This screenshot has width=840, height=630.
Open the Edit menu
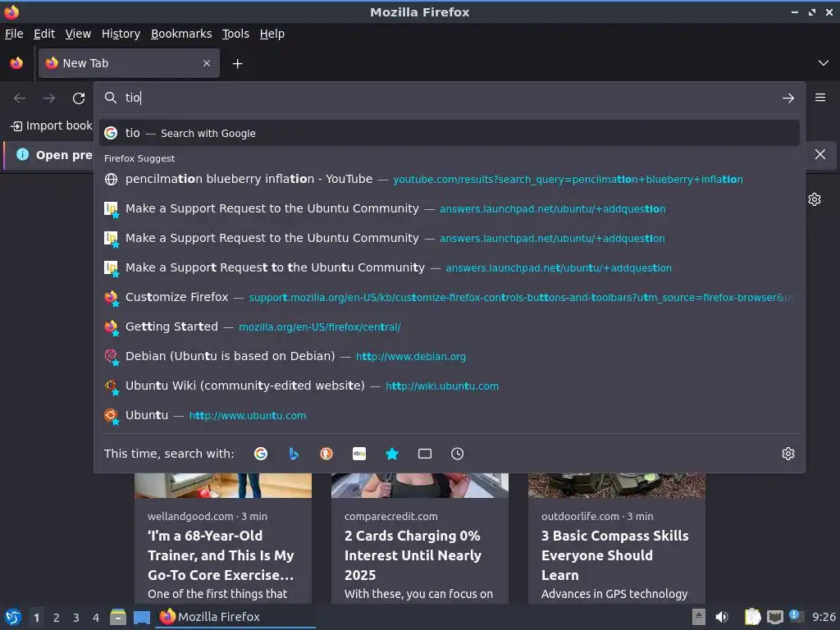coord(44,34)
